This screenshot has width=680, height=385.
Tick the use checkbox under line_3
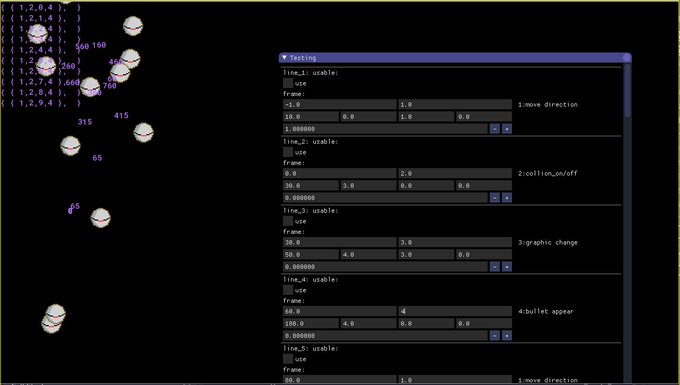pyautogui.click(x=288, y=221)
